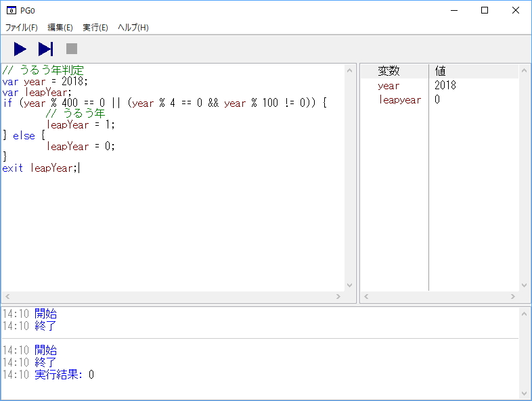Run the program with the play button
532x401 pixels.
click(x=20, y=49)
